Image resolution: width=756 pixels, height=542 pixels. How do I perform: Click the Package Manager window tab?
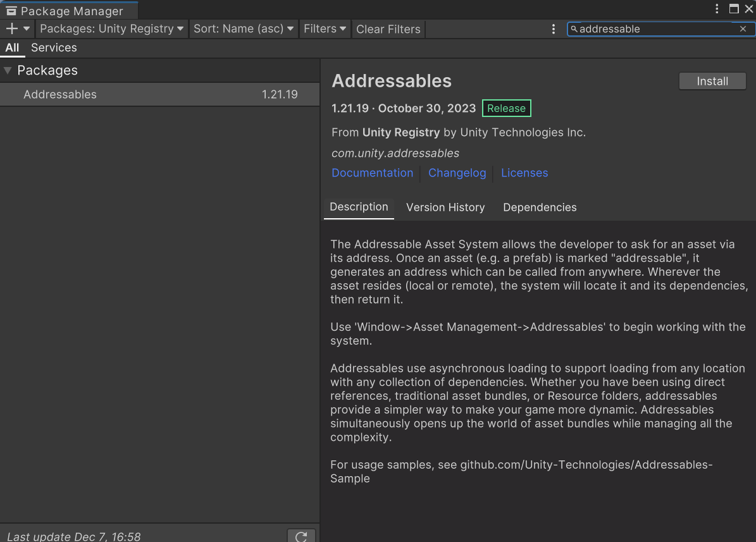(69, 11)
